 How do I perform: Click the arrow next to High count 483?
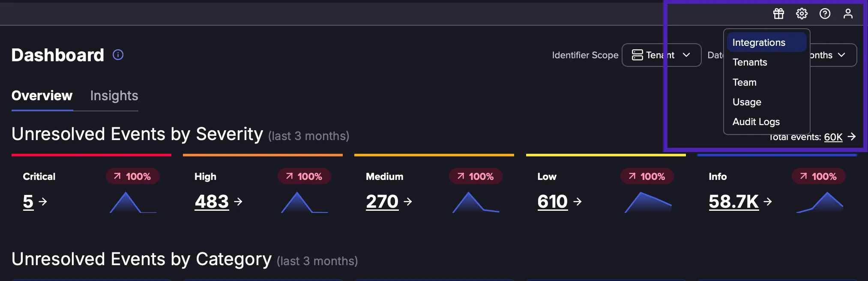(238, 201)
